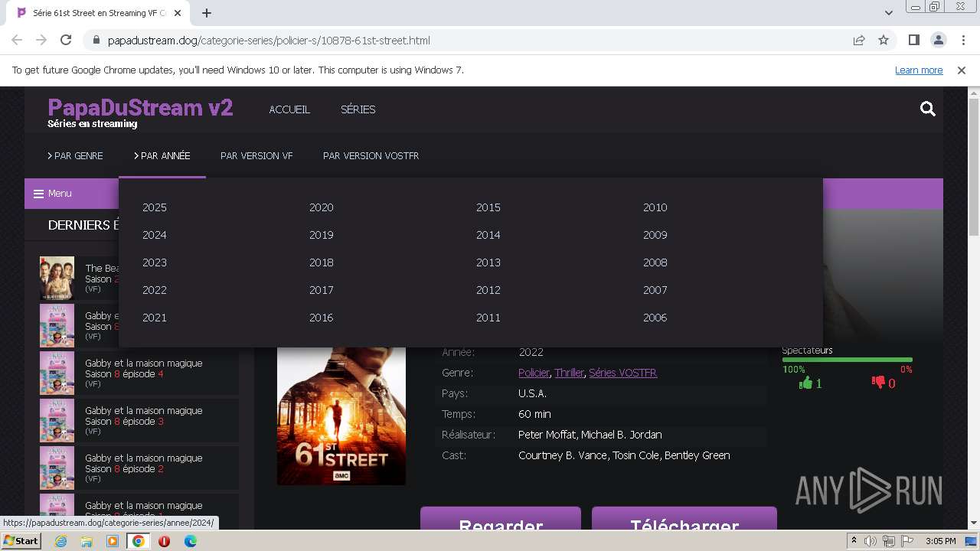Dismiss the Chrome update notice bar
Image resolution: width=980 pixels, height=551 pixels.
click(962, 70)
